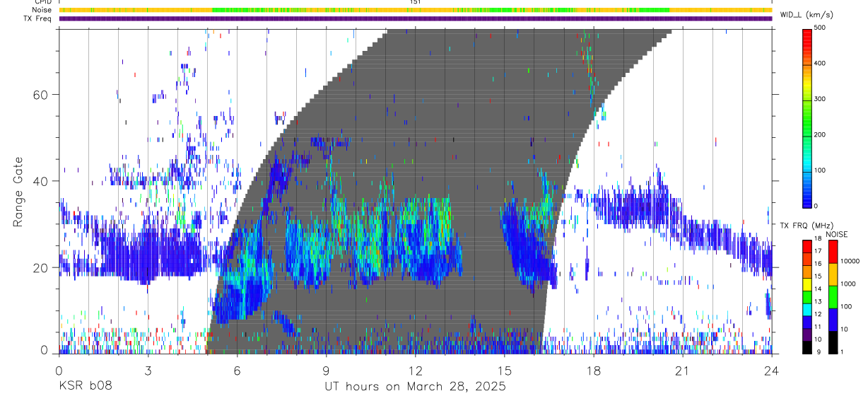868x401 pixels.
Task: Click "UT hours on March 28, 2025" axis title
Action: point(416,387)
